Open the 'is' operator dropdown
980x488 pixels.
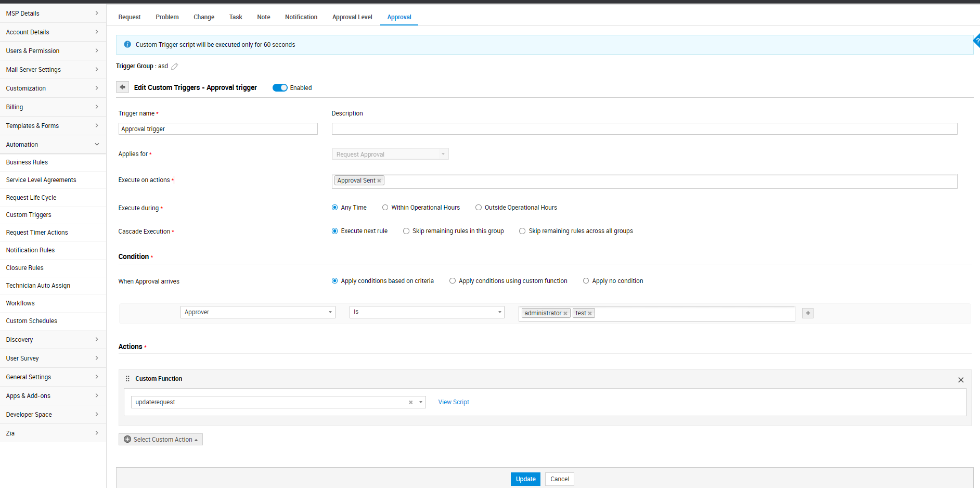point(427,312)
